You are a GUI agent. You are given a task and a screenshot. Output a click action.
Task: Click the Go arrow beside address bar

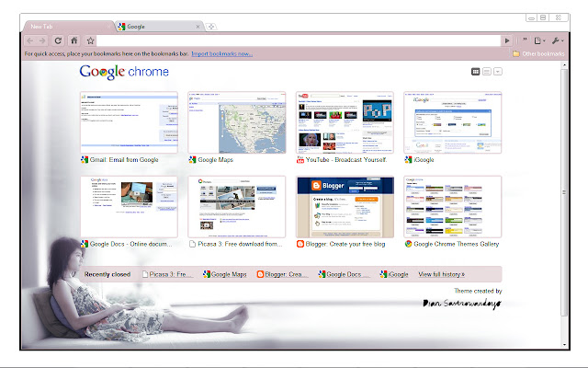click(x=507, y=40)
